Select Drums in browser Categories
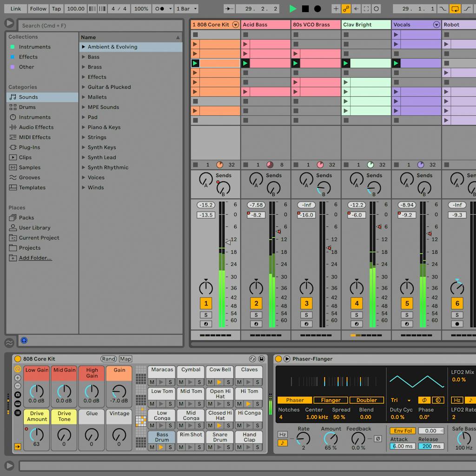 [x=27, y=107]
